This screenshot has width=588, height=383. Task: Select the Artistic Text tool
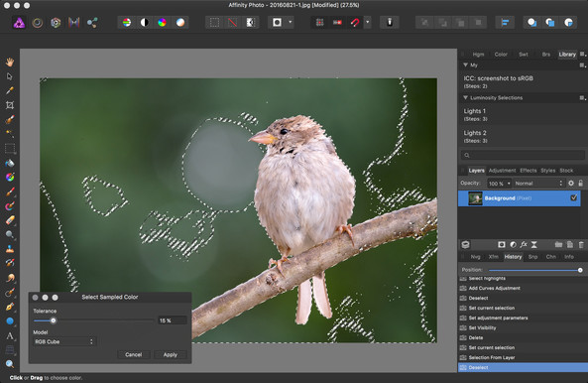[10, 335]
